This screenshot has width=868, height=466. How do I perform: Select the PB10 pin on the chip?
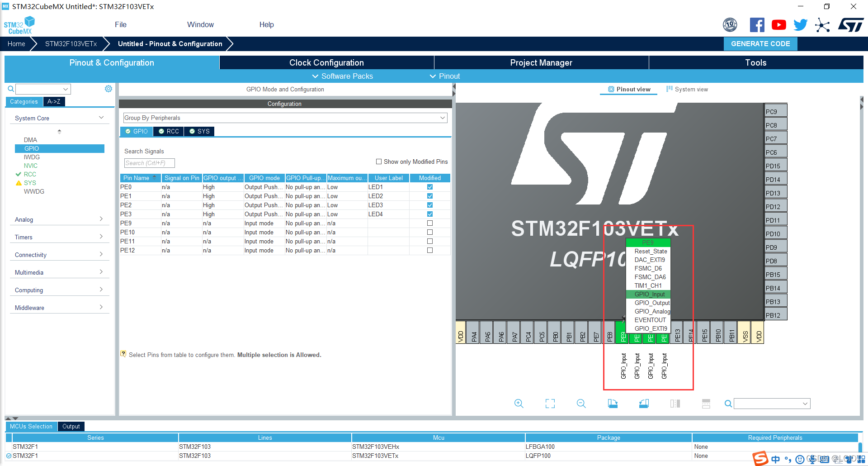click(717, 333)
